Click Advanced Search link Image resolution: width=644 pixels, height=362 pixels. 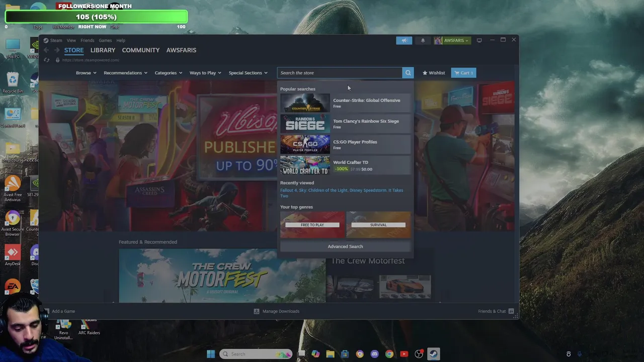click(345, 246)
